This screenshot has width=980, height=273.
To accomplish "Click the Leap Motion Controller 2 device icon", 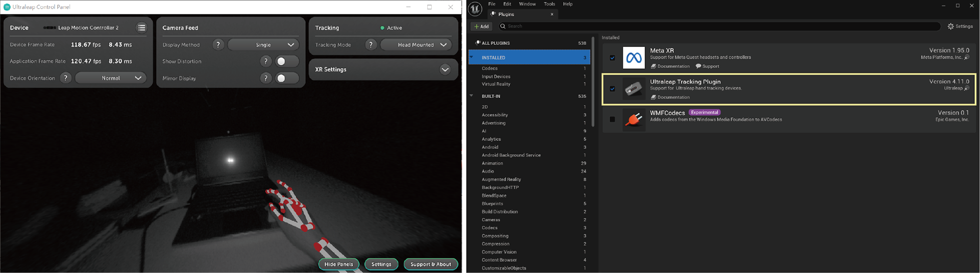I will [50, 28].
